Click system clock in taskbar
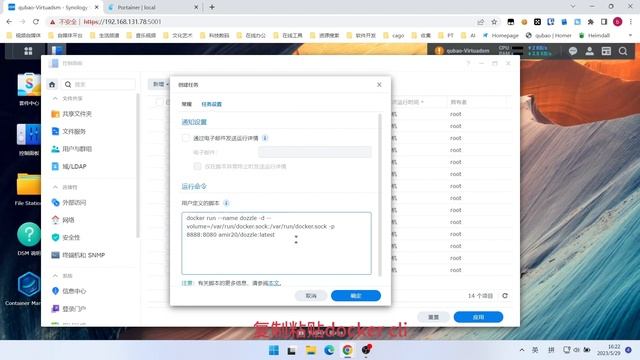The image size is (640, 360). (609, 350)
